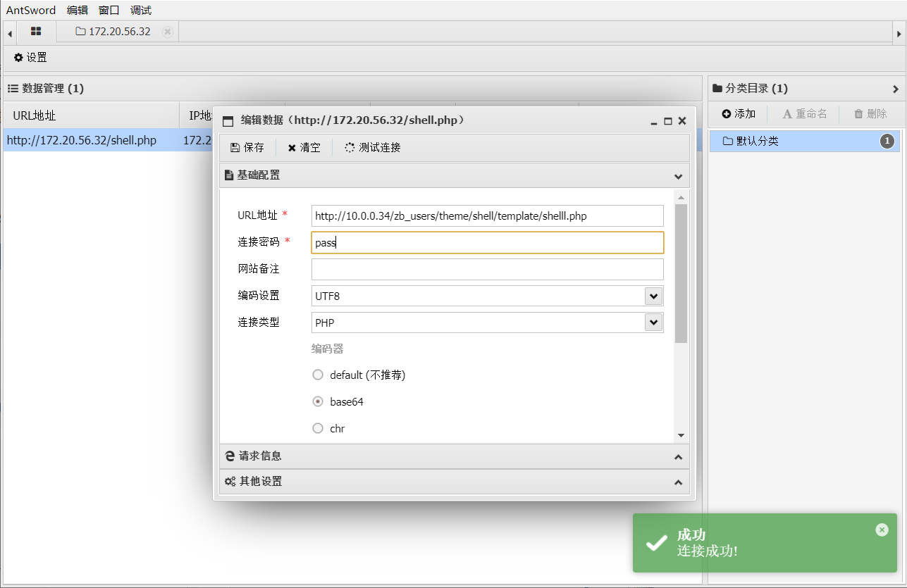Collapse the 分类目录 panel arrow
Image resolution: width=907 pixels, height=588 pixels.
[896, 89]
